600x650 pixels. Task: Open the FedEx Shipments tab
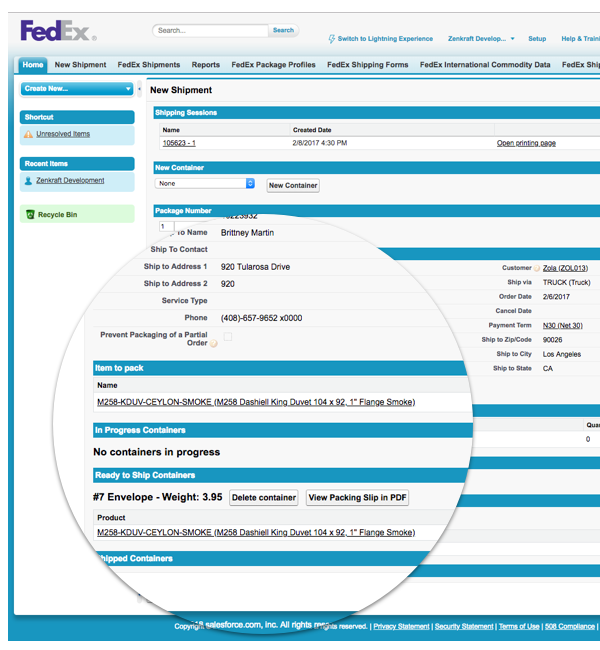(149, 65)
